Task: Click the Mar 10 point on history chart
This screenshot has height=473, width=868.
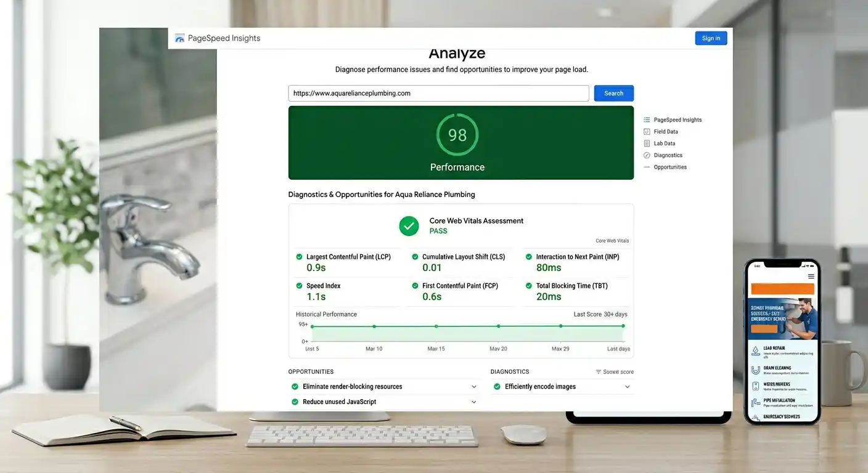Action: [x=374, y=326]
